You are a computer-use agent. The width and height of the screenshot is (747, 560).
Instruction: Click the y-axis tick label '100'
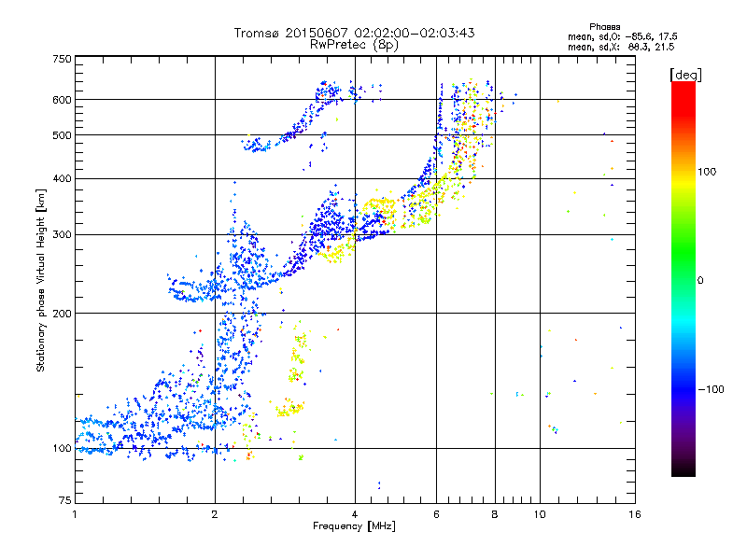point(62,448)
